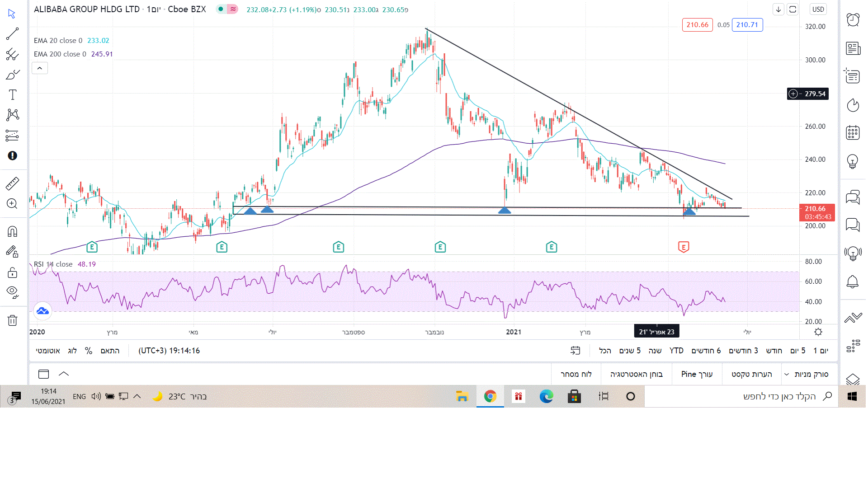Toggle the לוג logarithmic scale
868x488 pixels.
[x=72, y=351]
